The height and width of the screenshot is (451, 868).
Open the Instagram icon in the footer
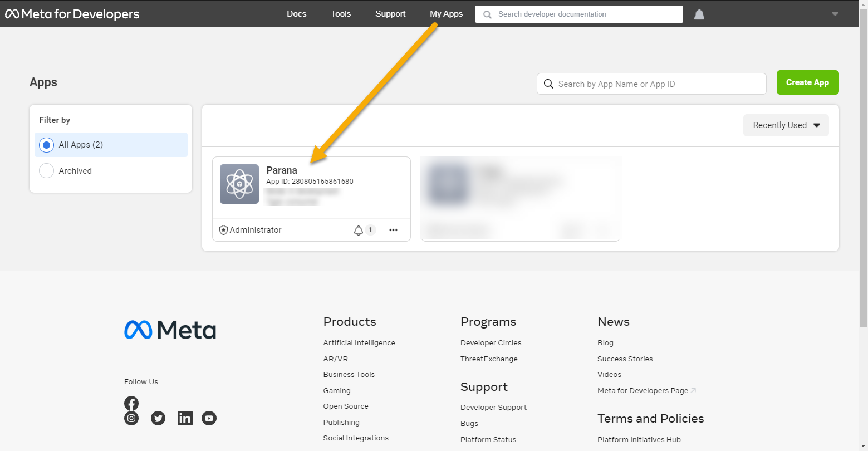click(x=131, y=418)
